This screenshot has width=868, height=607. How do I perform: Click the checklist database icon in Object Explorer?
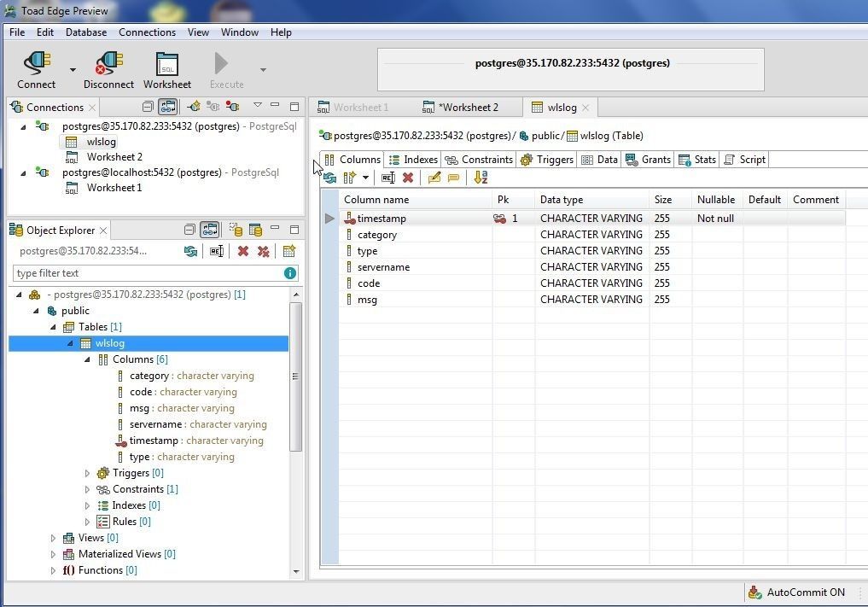click(236, 230)
